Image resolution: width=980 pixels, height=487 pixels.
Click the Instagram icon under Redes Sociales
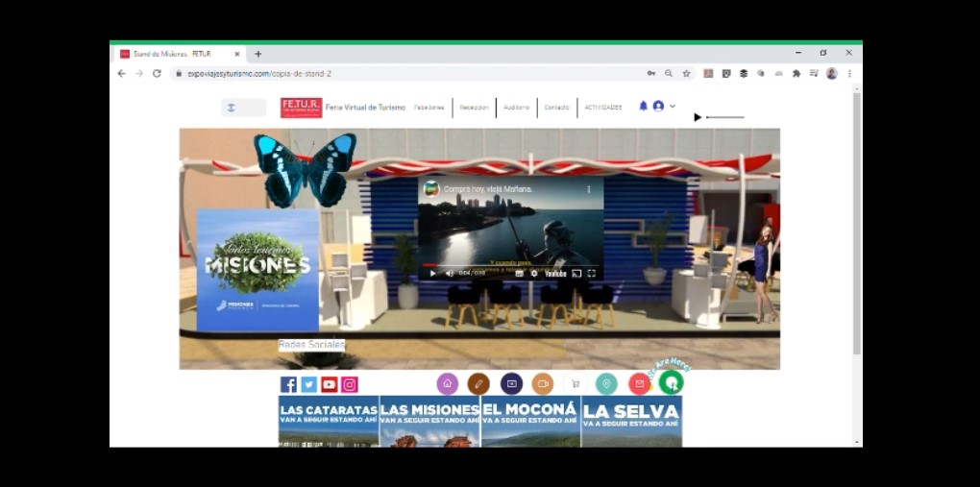(x=350, y=384)
